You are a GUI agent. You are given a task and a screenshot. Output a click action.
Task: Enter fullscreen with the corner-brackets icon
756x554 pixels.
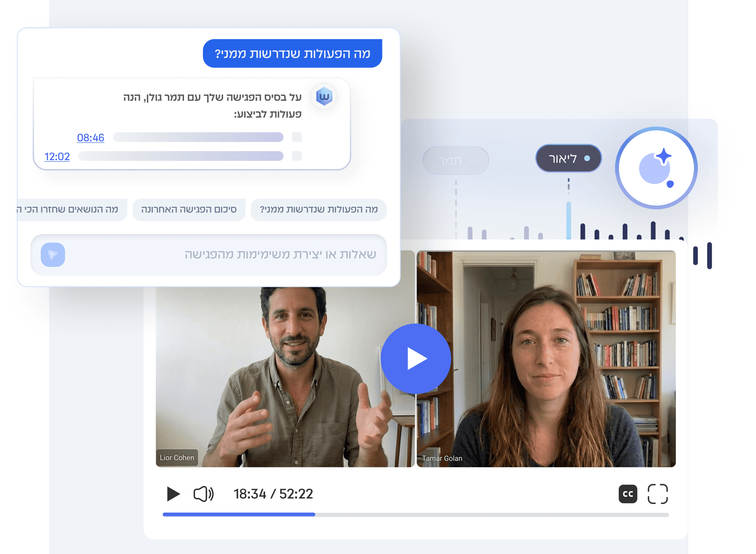(x=657, y=494)
